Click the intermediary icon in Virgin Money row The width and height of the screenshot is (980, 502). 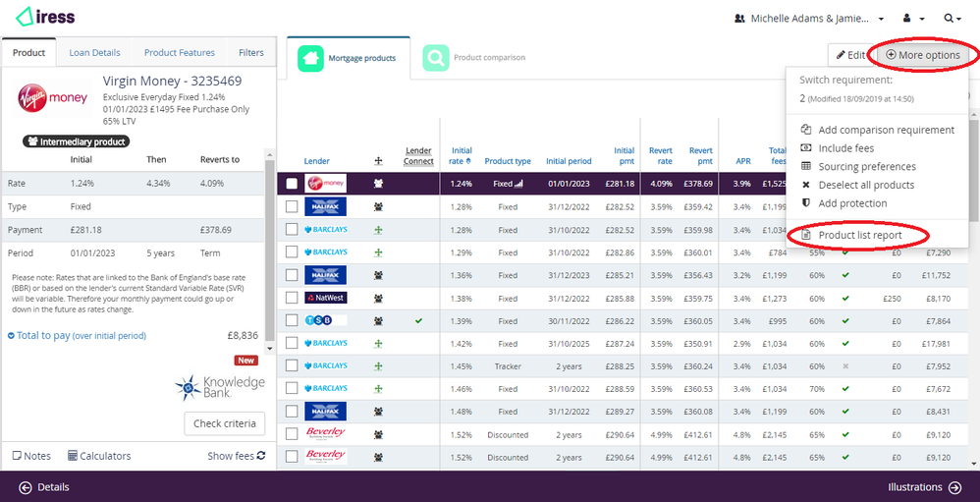378,184
